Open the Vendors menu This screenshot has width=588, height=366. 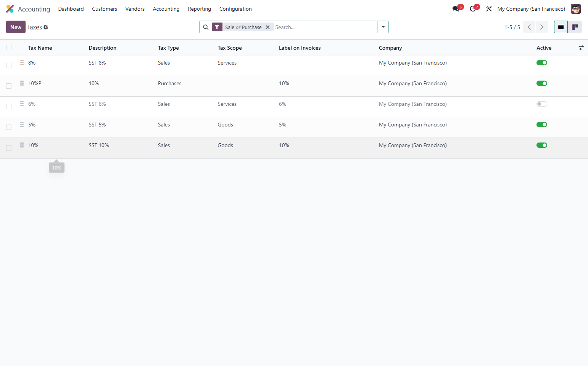click(135, 9)
